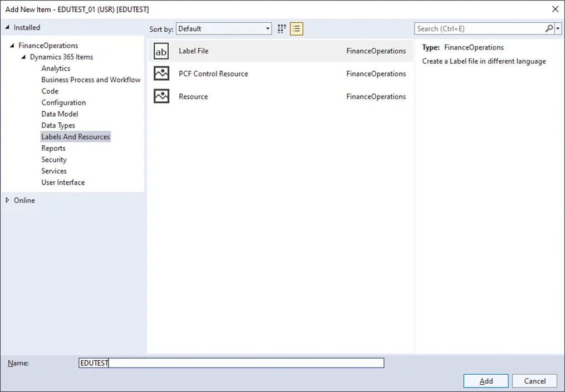Select Labels And Resources category
This screenshot has width=565, height=392.
(76, 137)
